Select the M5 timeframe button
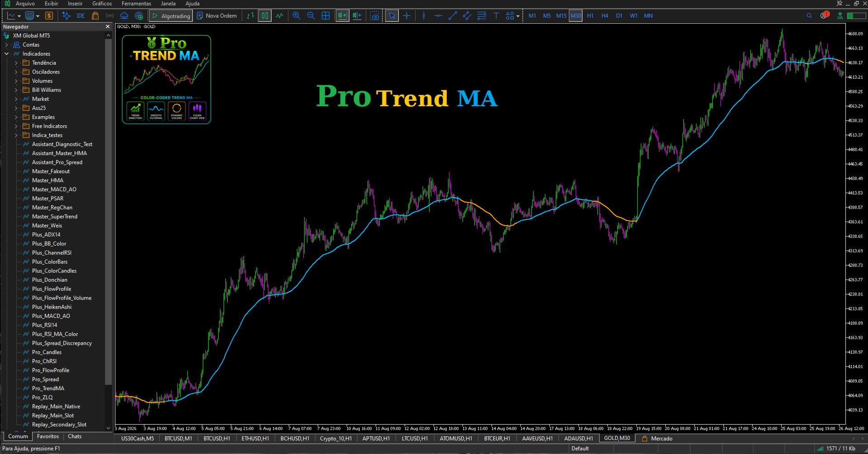This screenshot has width=868, height=454. 547,16
